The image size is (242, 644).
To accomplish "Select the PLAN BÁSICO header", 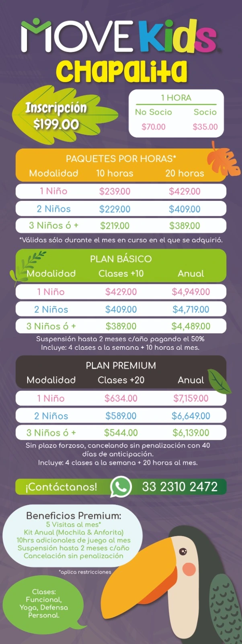I will [x=121, y=259].
